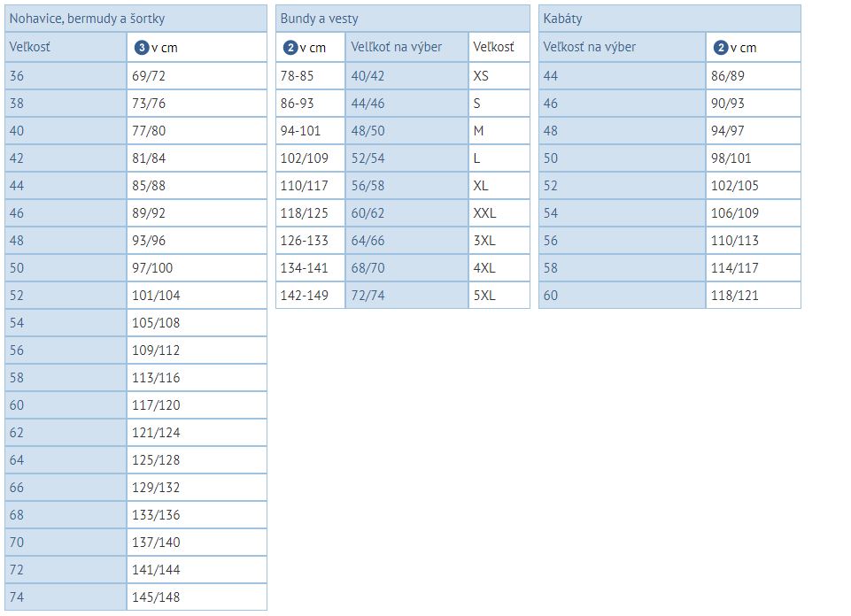851x616 pixels.
Task: Click the number 2 badge in Kabáty table
Action: point(720,47)
